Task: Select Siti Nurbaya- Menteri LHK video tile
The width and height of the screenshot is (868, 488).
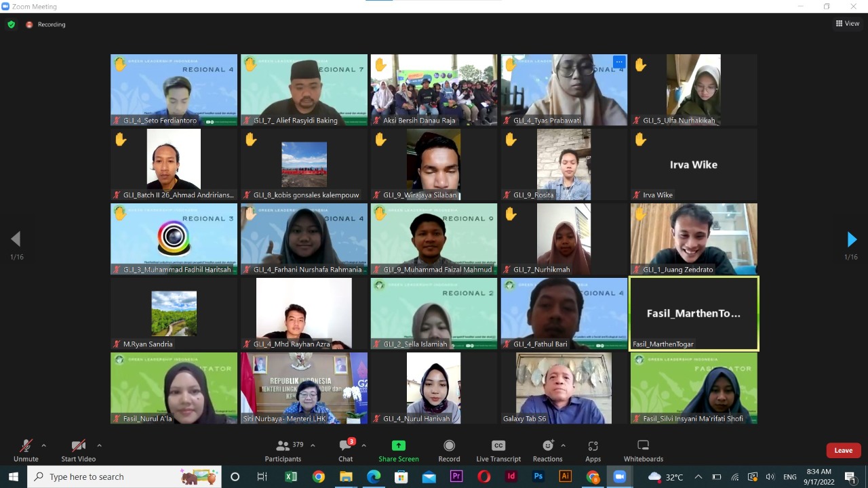Action: coord(304,388)
